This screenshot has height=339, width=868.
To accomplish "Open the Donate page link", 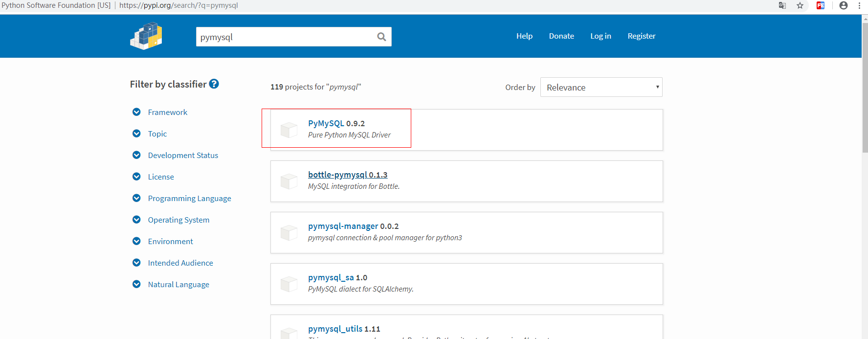I will (x=561, y=36).
